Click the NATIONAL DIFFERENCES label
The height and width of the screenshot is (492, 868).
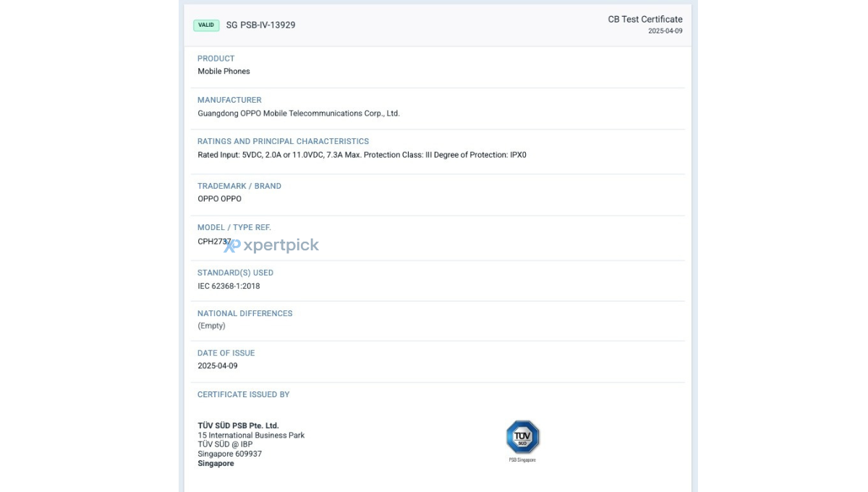point(245,313)
